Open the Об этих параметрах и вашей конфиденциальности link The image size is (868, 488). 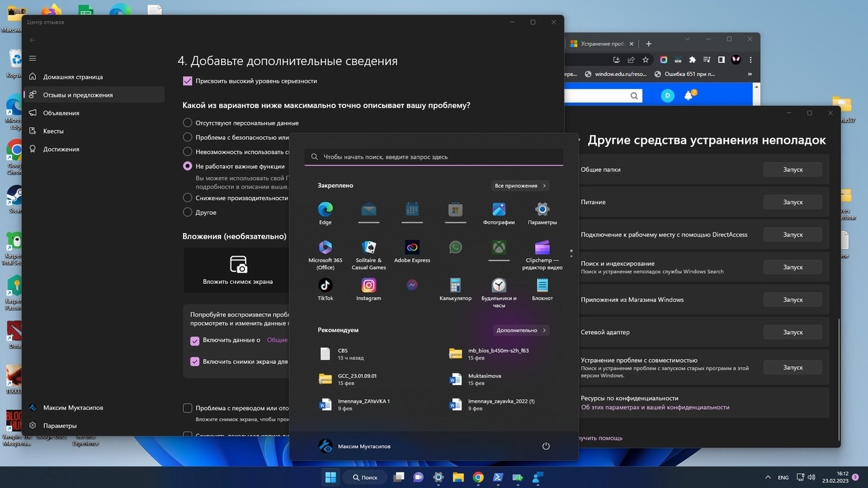click(x=655, y=407)
